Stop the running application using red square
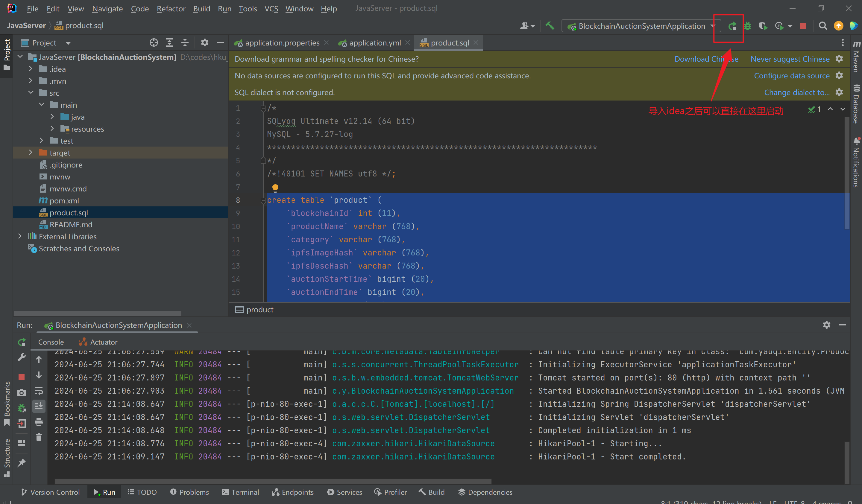The height and width of the screenshot is (504, 862). click(803, 26)
